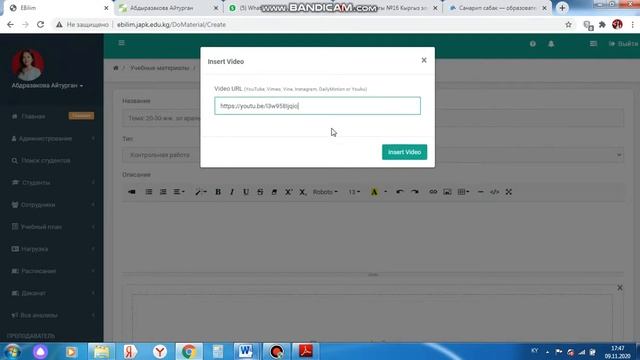Close the Insert Video dialog
The image size is (640, 360).
424,60
